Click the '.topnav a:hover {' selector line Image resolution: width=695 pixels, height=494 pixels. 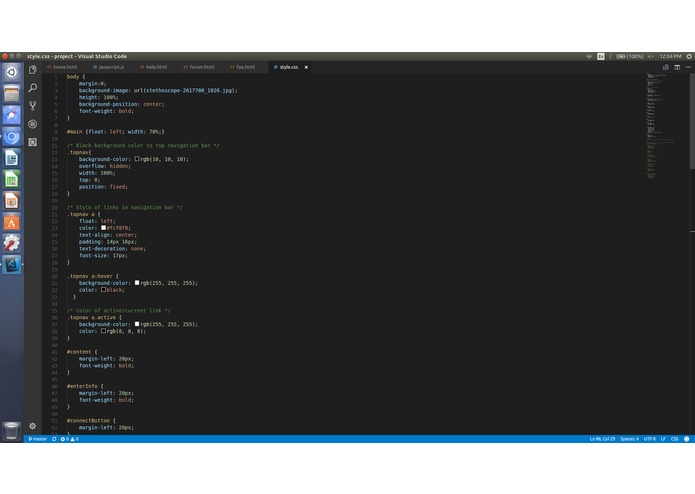pyautogui.click(x=93, y=276)
